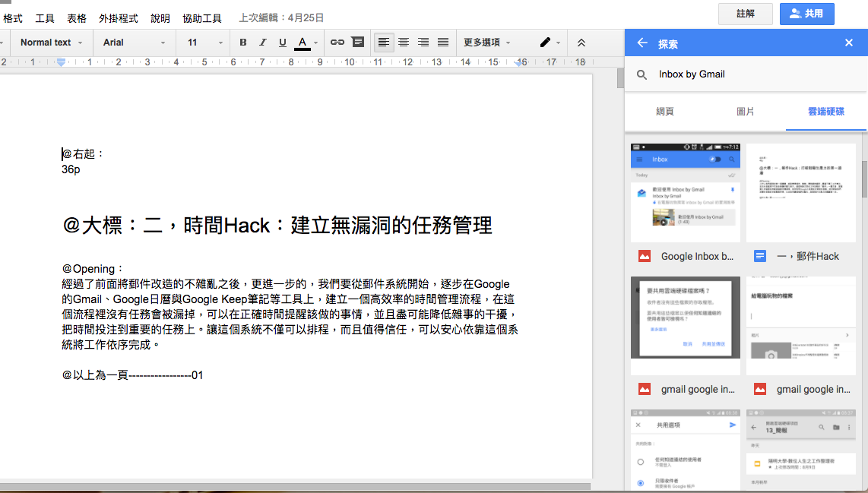Insert a comment from toolbar
This screenshot has height=493, width=868.
pyautogui.click(x=358, y=42)
